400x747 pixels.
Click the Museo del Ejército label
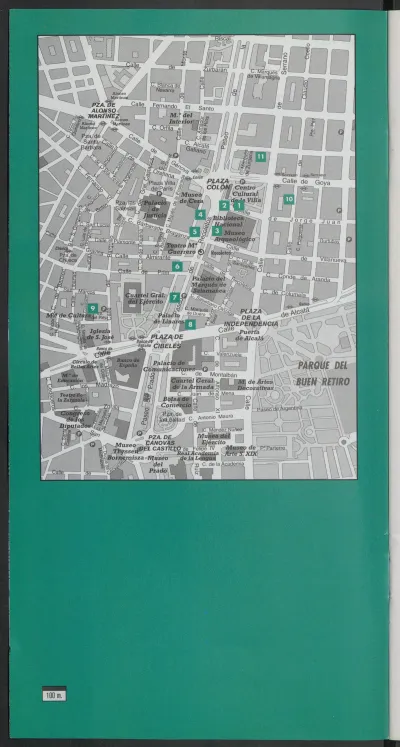coord(213,439)
